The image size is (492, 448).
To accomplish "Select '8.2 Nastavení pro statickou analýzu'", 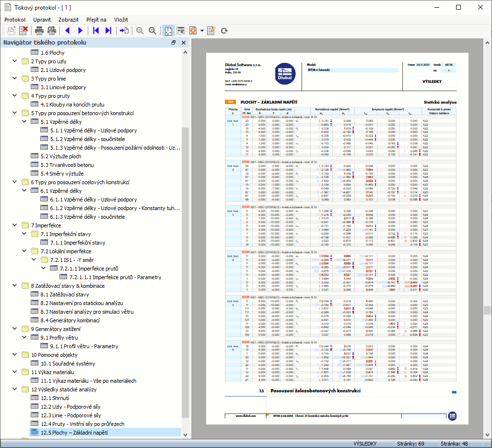I will pos(81,303).
